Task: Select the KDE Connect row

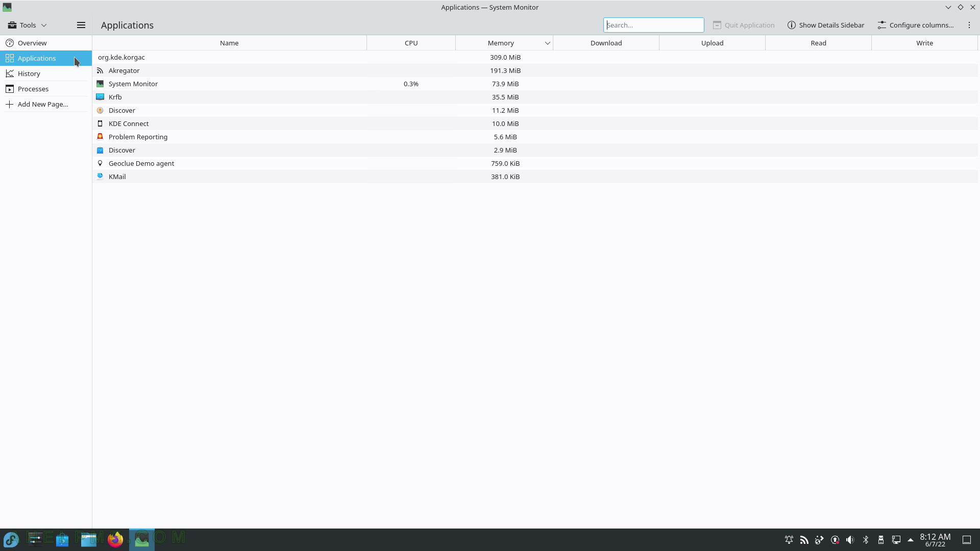Action: pos(535,123)
